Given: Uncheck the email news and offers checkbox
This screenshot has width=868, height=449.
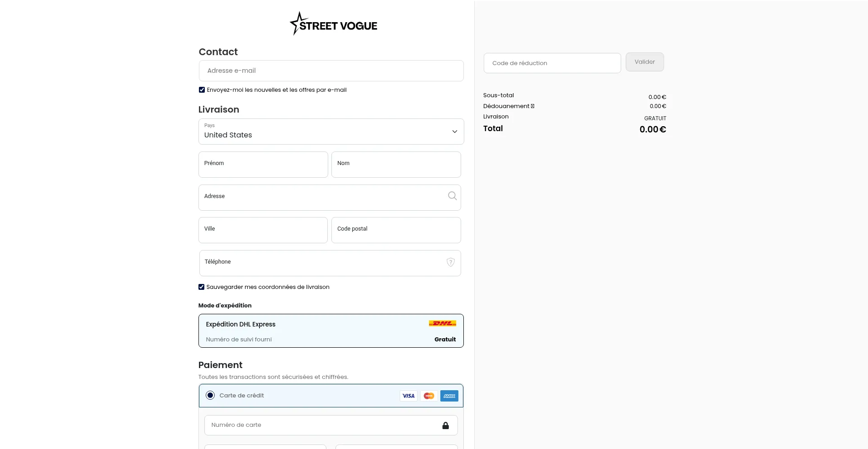Looking at the screenshot, I should coord(202,90).
